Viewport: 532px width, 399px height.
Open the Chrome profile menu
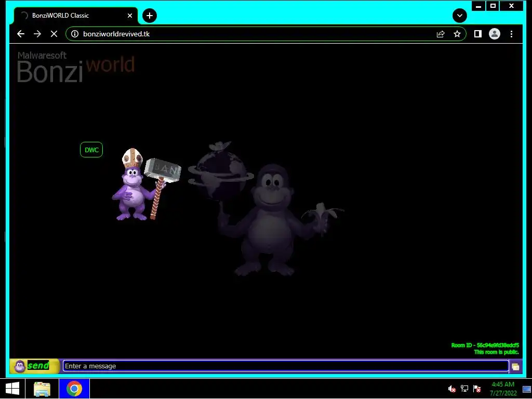click(x=495, y=34)
